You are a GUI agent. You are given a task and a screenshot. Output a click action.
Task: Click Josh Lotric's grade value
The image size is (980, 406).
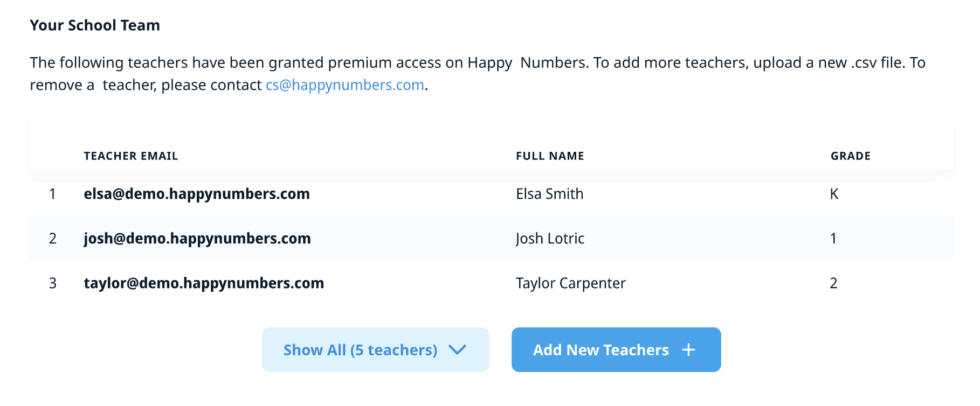(x=833, y=239)
